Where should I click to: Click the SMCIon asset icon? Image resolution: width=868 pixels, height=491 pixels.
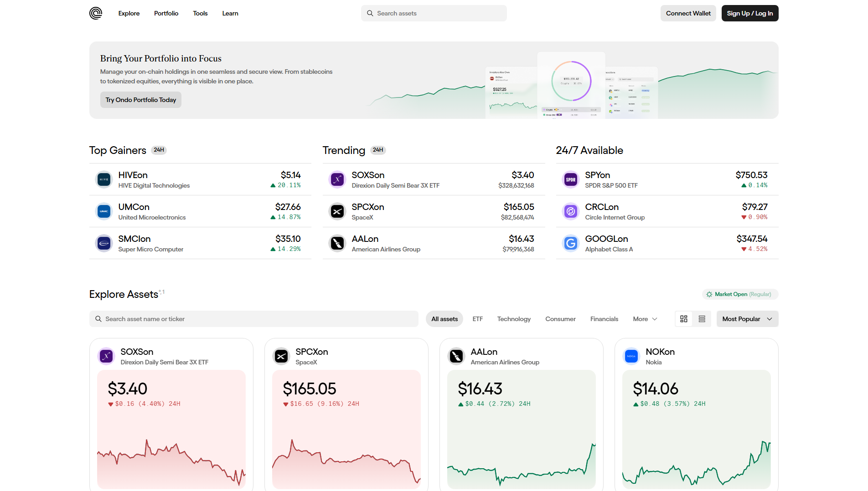click(104, 243)
